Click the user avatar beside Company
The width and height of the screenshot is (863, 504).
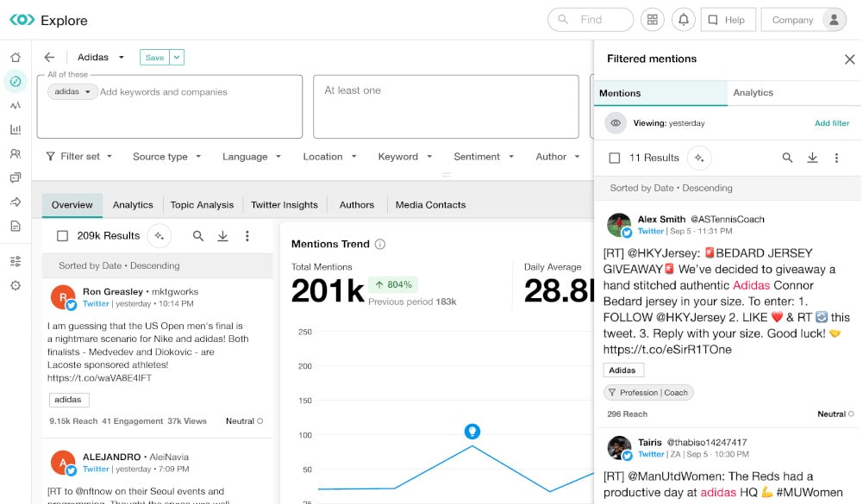click(834, 20)
